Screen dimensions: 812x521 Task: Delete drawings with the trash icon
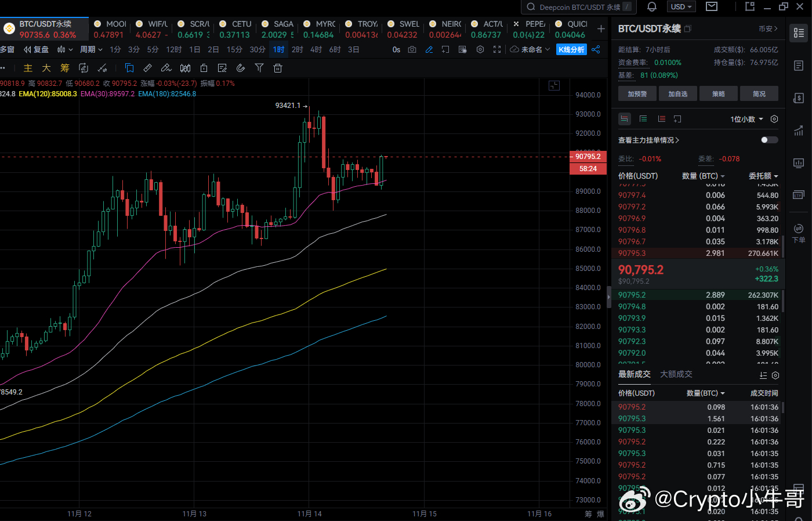pos(278,68)
